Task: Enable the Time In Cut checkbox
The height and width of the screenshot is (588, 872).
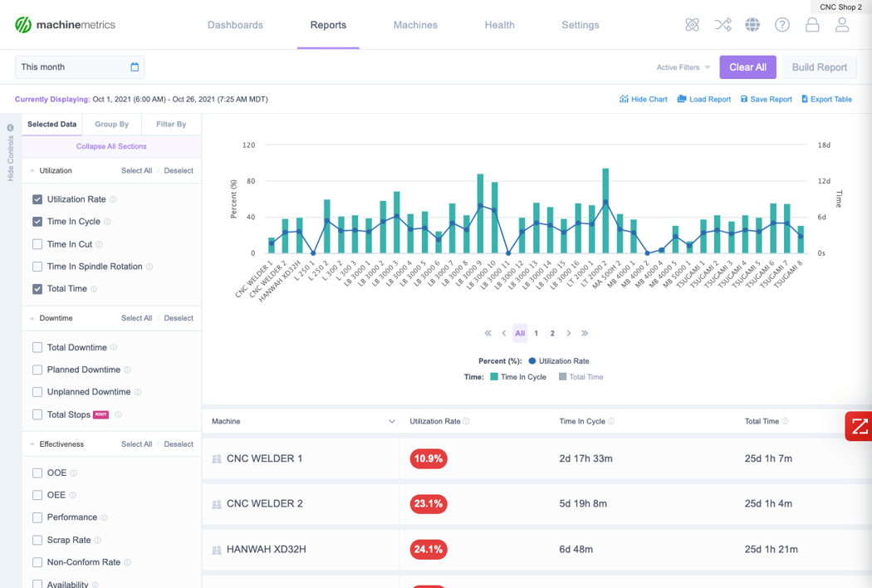Action: click(37, 244)
